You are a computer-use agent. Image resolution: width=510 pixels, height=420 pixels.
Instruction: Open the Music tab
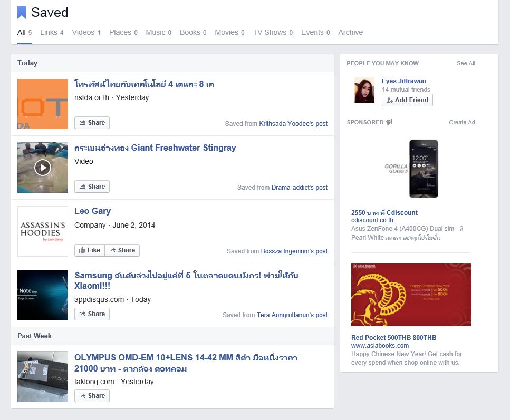click(158, 32)
